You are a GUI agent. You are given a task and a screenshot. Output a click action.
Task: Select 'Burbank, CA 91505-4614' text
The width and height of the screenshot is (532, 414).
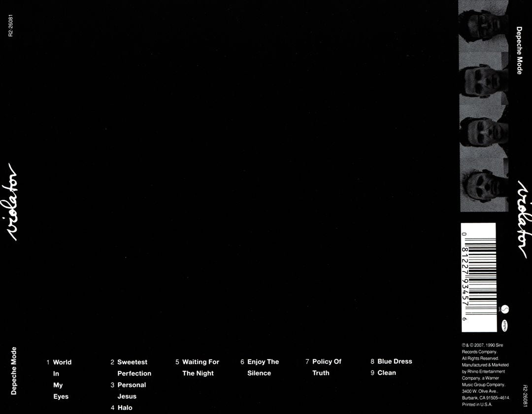[486, 398]
